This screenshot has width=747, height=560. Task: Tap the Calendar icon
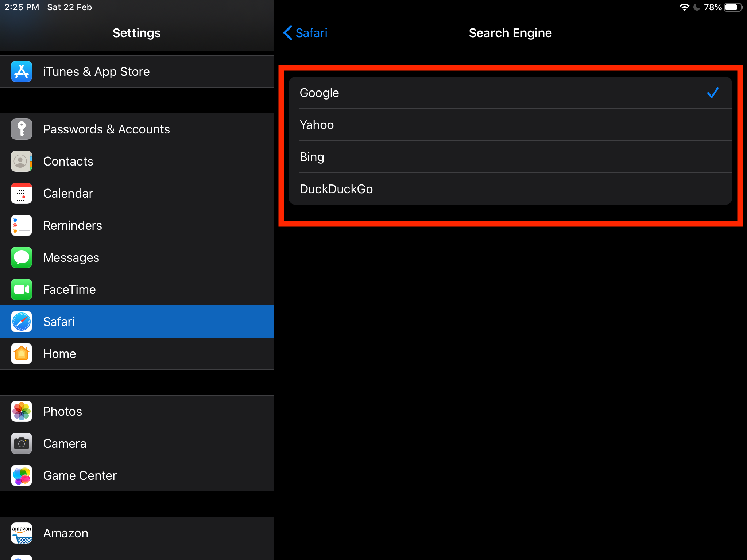(x=22, y=193)
